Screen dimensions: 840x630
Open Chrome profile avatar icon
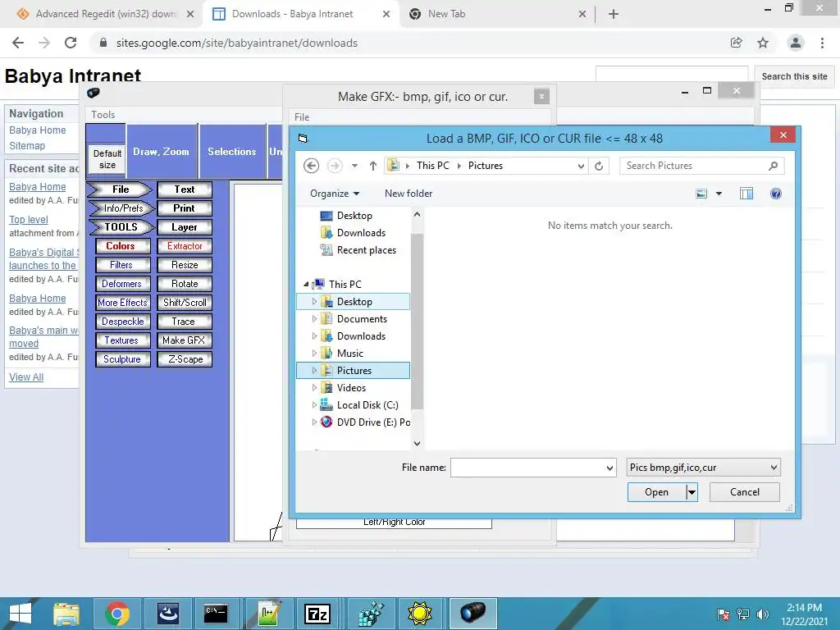(796, 43)
